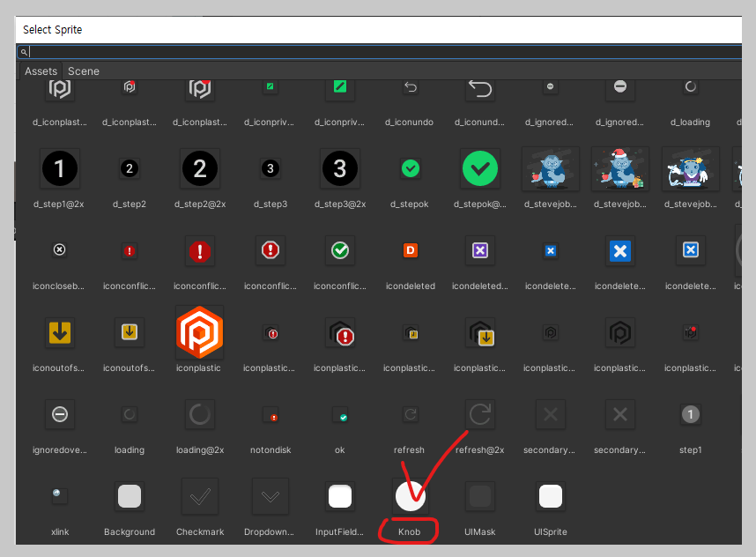Choose the d_loading icon
The width and height of the screenshot is (756, 557).
[691, 87]
